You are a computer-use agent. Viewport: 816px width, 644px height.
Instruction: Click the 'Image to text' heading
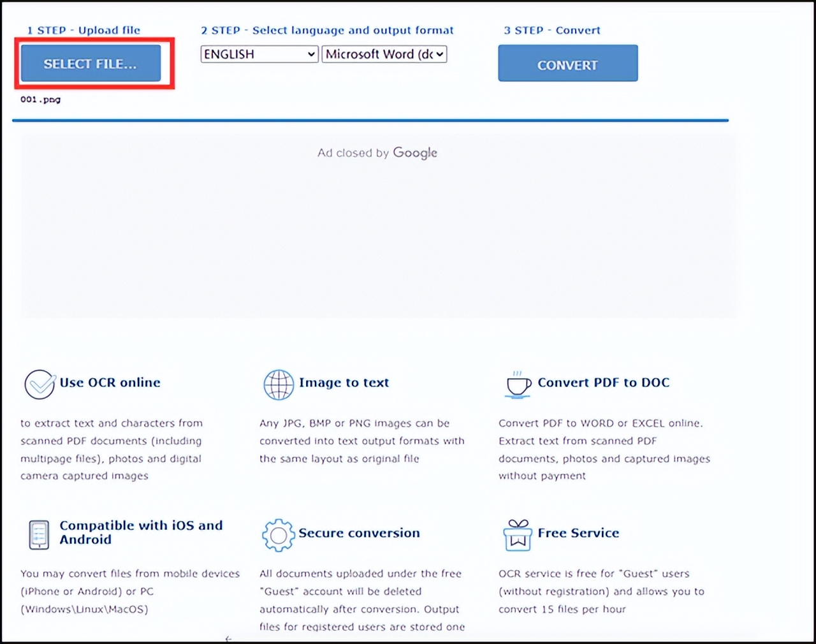point(344,383)
